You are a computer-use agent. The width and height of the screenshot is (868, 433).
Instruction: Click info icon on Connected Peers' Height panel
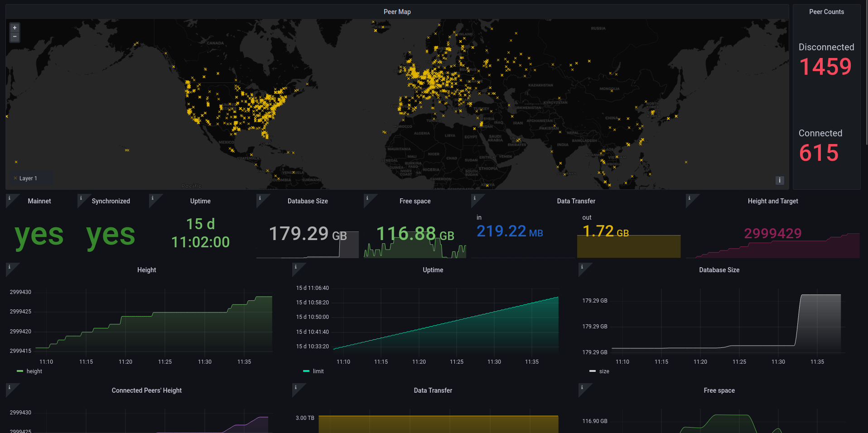[x=9, y=387]
